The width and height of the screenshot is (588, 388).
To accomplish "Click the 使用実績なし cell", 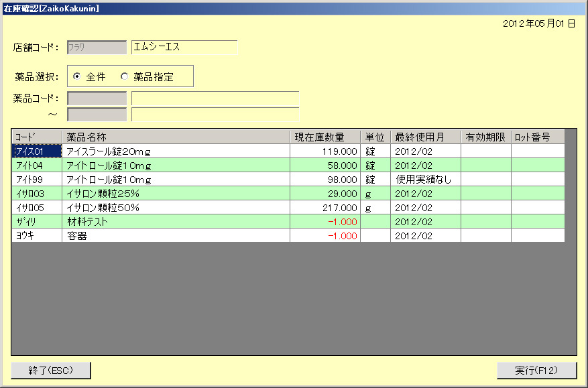I will pos(426,179).
